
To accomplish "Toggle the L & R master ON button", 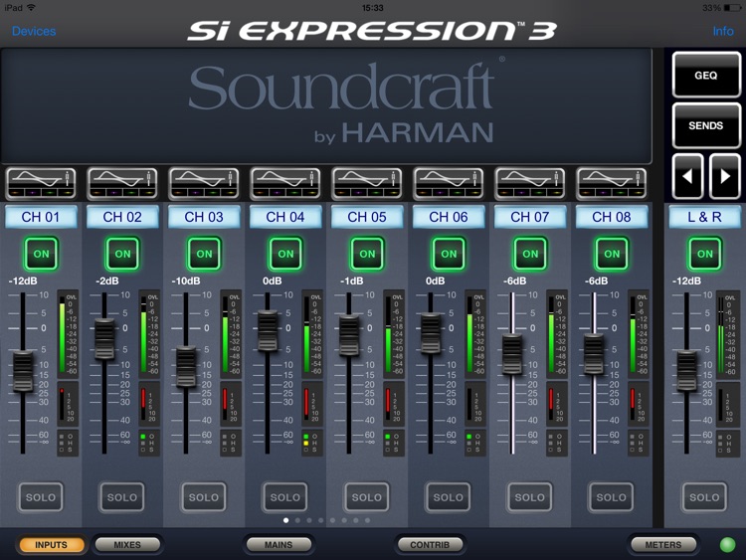I will 704,254.
